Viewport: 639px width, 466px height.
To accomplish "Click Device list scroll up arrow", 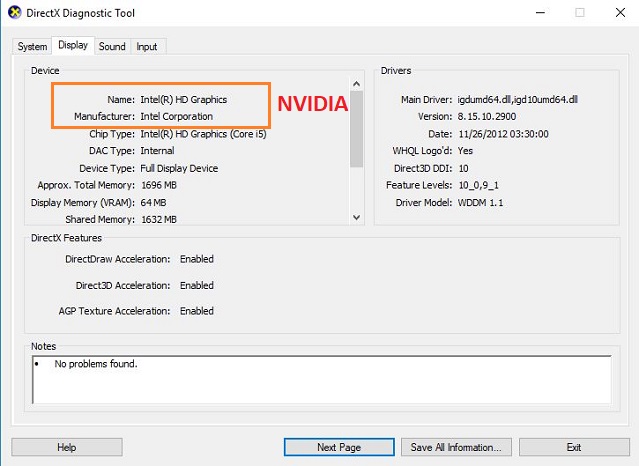I will [x=357, y=84].
